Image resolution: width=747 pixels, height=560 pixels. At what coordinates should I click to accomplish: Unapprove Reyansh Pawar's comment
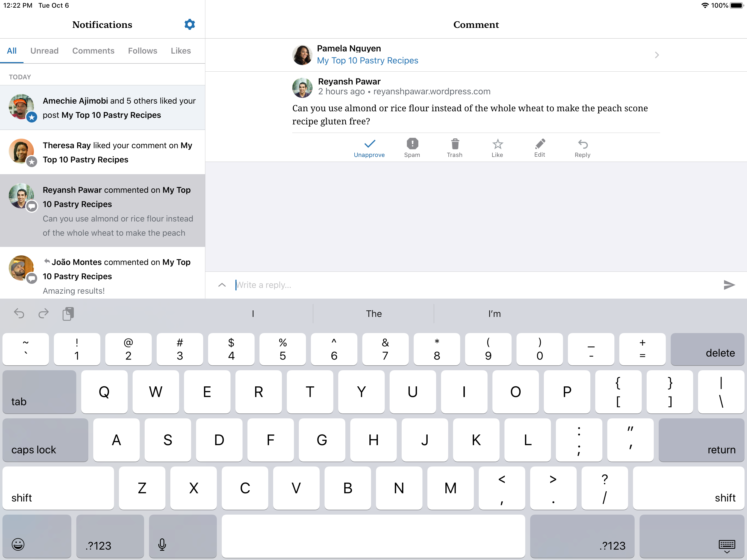(x=369, y=148)
